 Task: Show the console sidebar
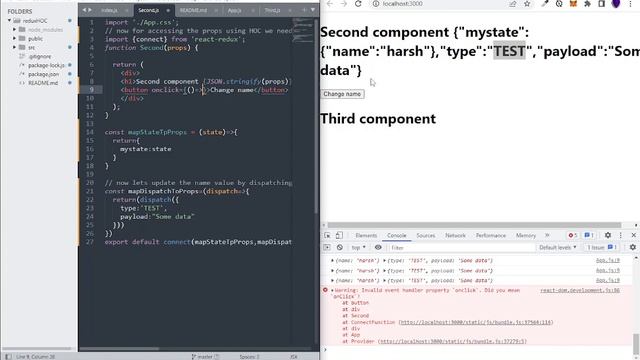click(x=327, y=247)
